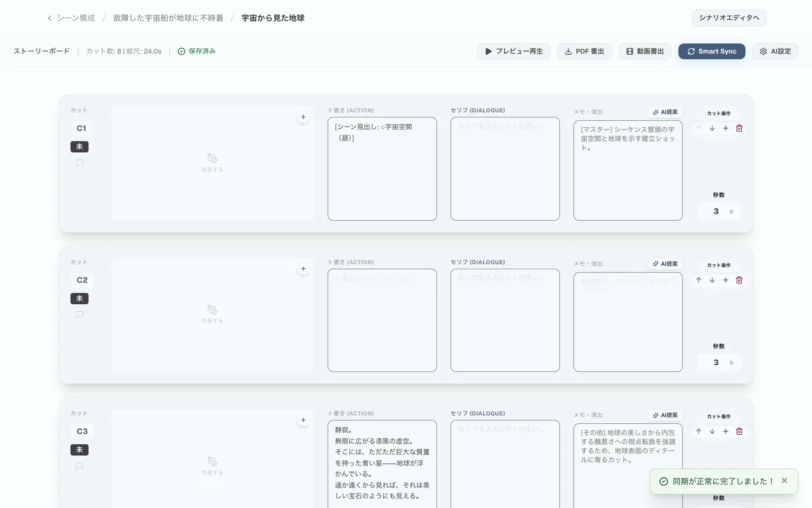
Task: Toggle the 未 status badge on C1
Action: 79,147
